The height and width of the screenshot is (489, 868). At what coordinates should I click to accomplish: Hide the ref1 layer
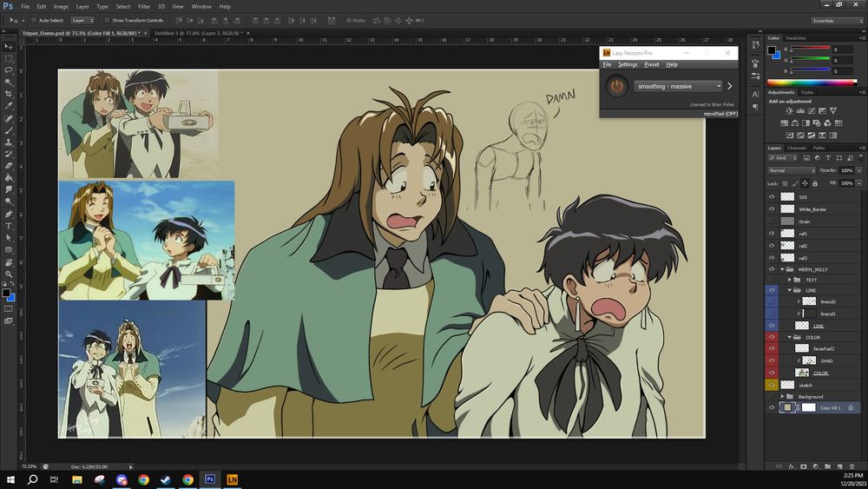pos(771,233)
